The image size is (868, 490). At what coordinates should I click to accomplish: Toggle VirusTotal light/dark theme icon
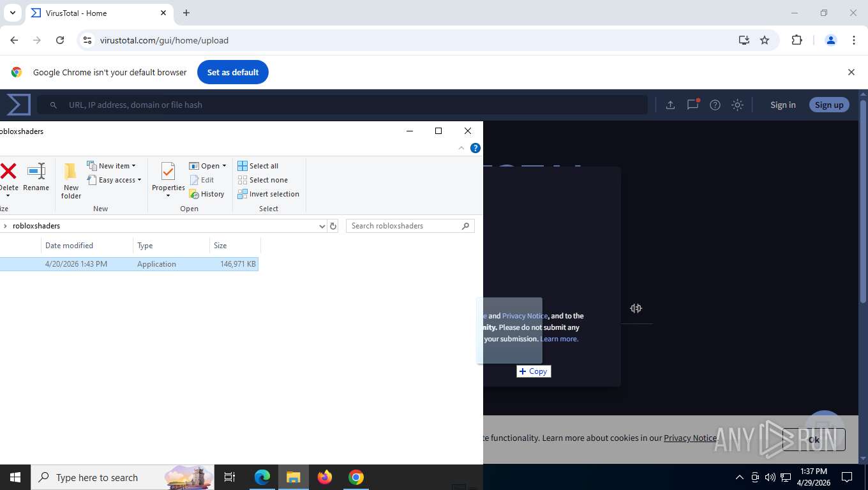737,105
